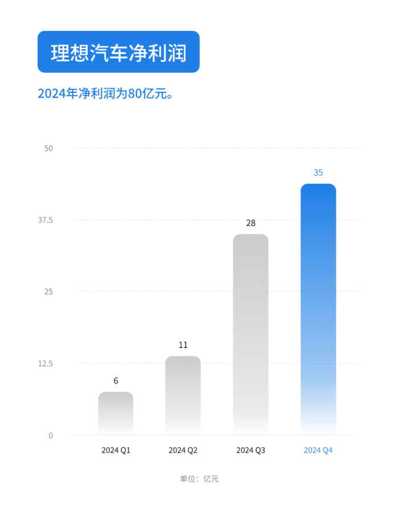Click y-axis tick 12.5

(x=46, y=364)
